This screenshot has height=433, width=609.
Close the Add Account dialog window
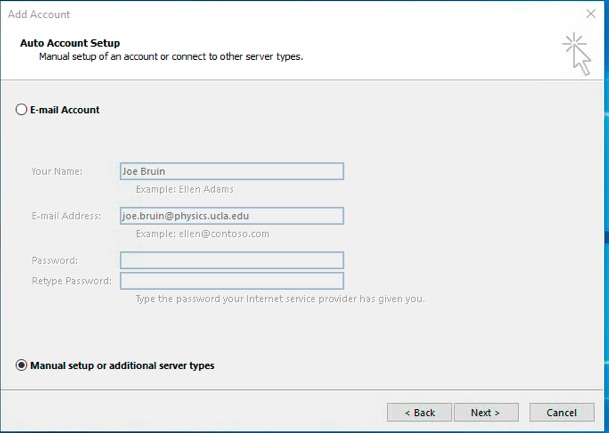click(591, 14)
